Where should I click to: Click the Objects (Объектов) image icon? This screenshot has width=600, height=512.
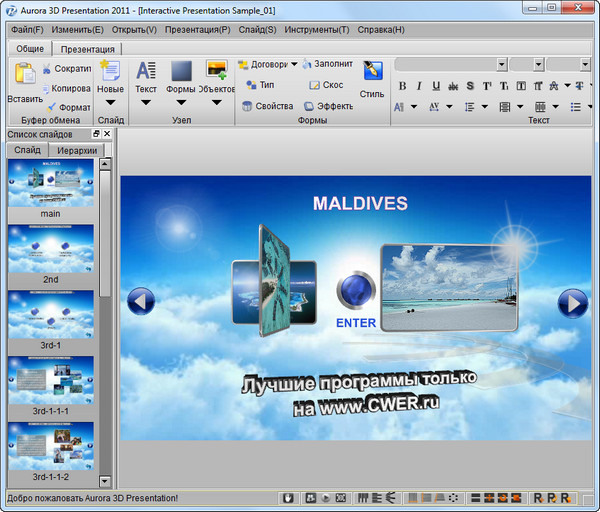216,72
